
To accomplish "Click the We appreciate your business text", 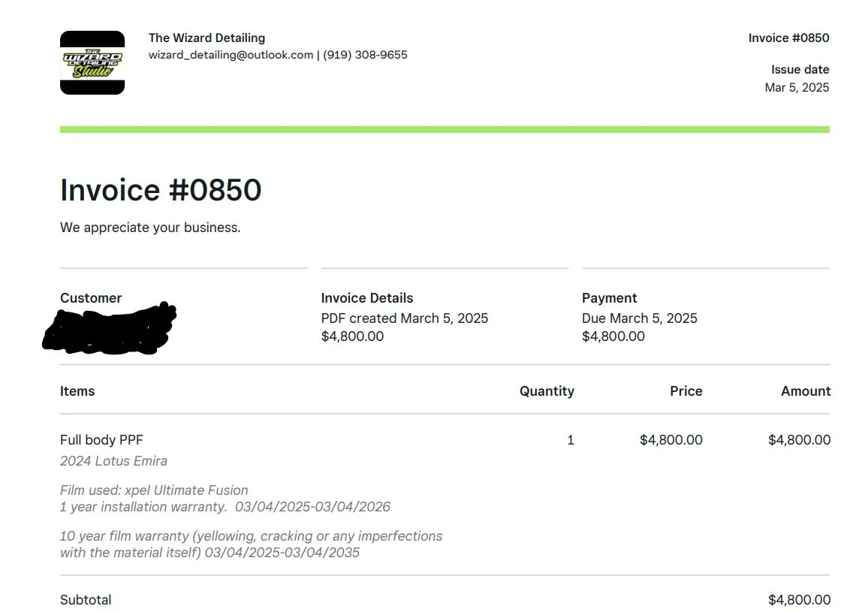I will pyautogui.click(x=150, y=228).
